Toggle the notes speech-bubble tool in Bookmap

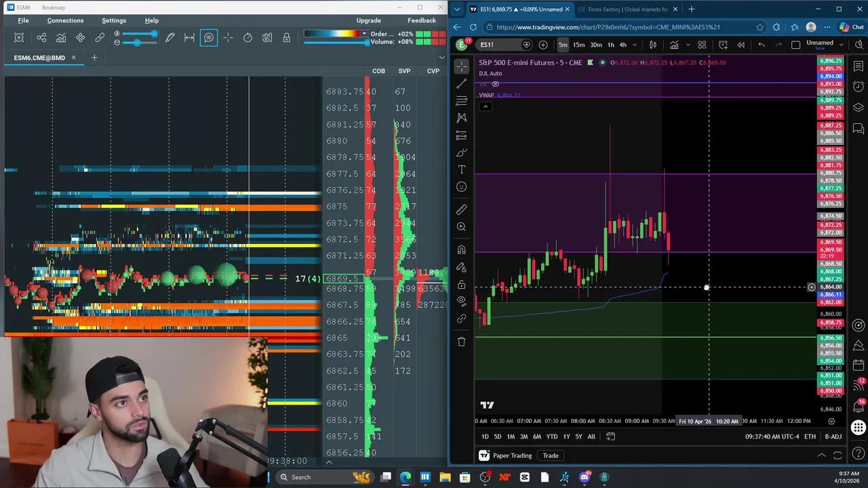tap(209, 38)
